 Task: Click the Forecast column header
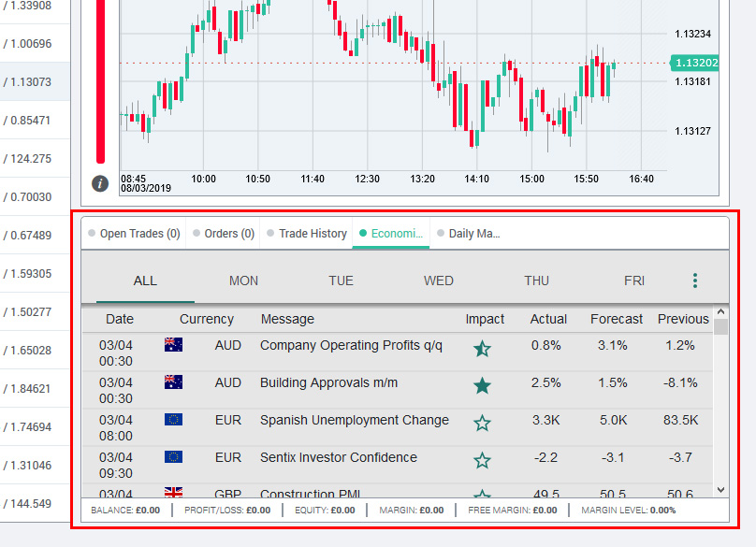pos(617,319)
